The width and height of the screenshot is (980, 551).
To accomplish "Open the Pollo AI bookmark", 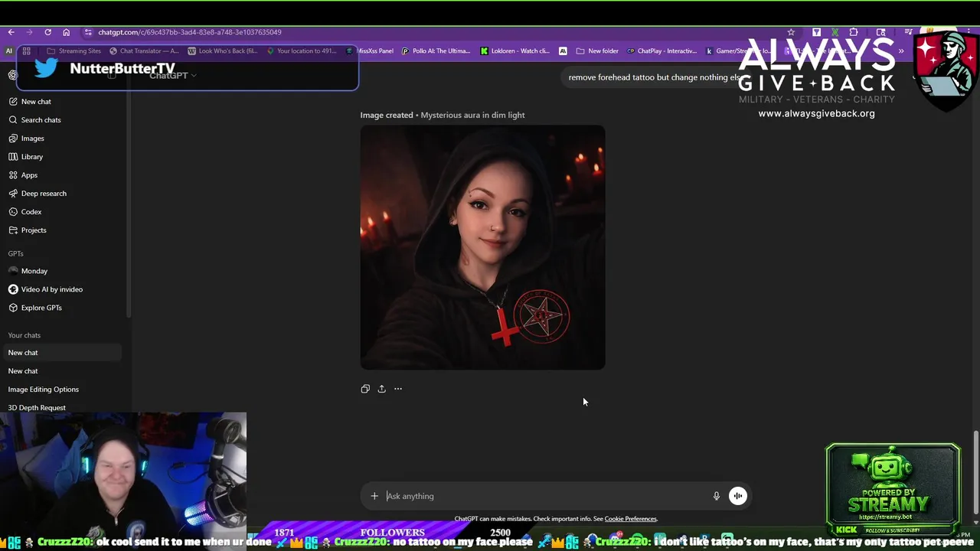I will pos(436,51).
